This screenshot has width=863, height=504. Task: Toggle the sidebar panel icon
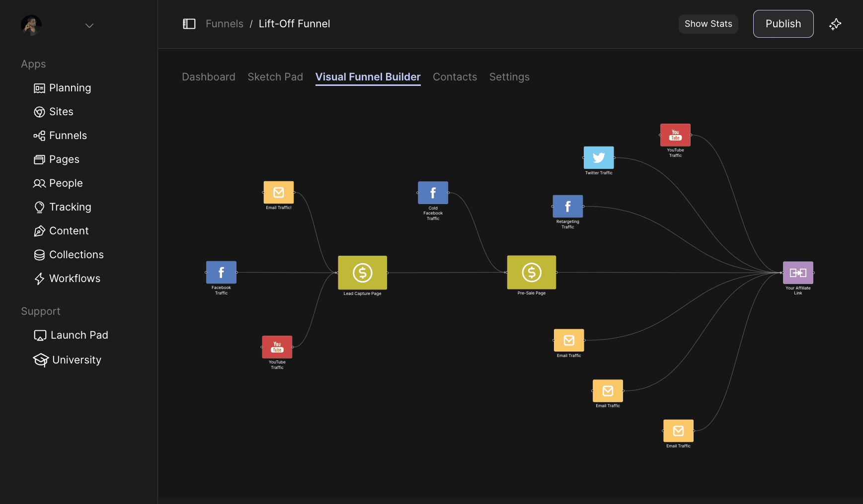[x=189, y=24]
